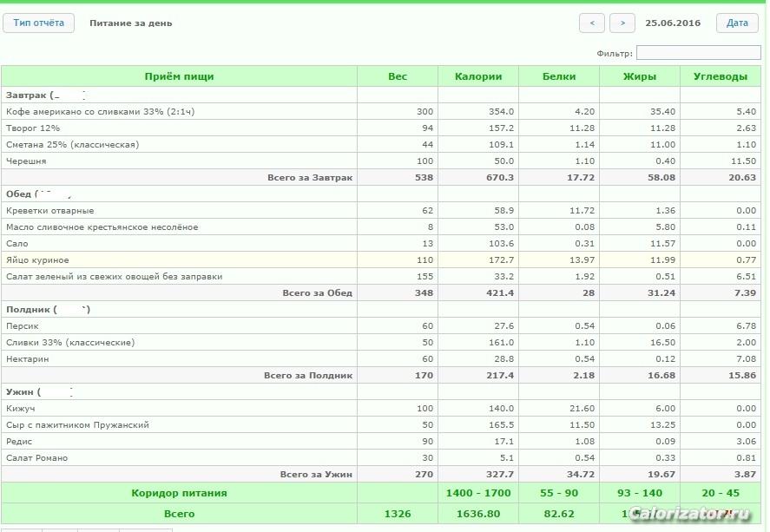Click the Коридор питания label

click(179, 493)
